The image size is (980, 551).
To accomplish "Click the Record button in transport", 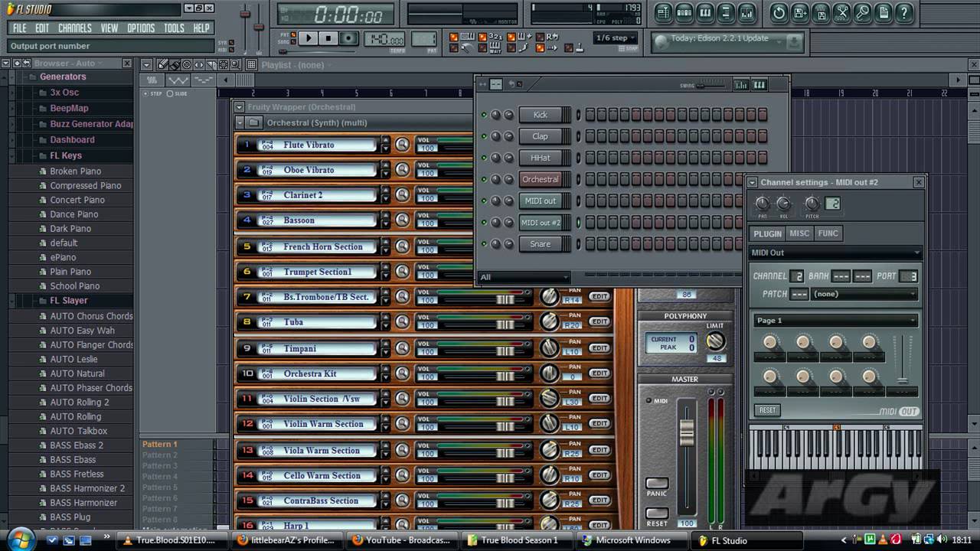I will coord(349,38).
